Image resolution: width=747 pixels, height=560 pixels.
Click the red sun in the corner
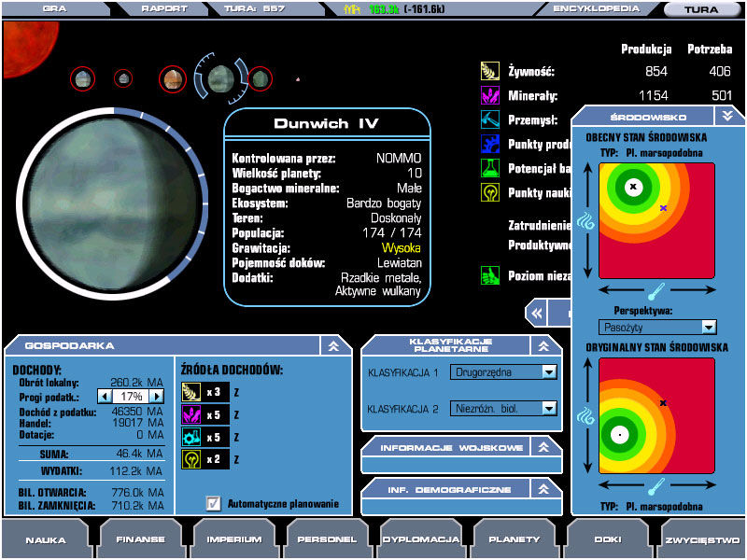tap(30, 47)
